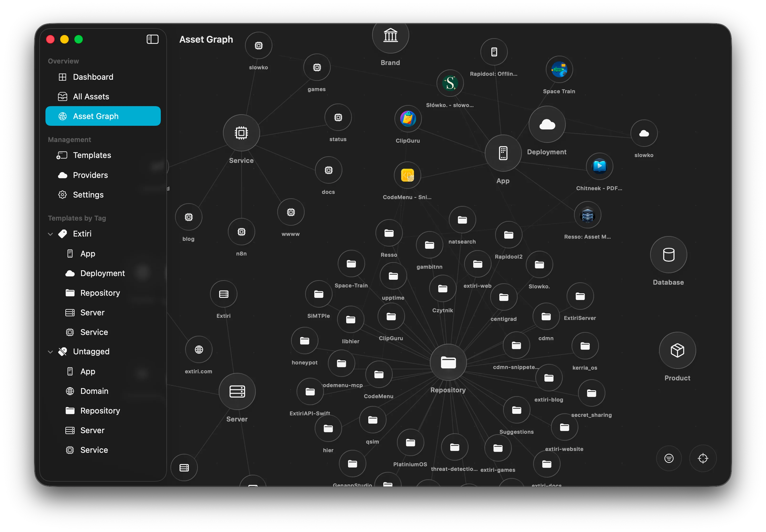The image size is (766, 532).
Task: Click the large Service category node
Action: (241, 133)
